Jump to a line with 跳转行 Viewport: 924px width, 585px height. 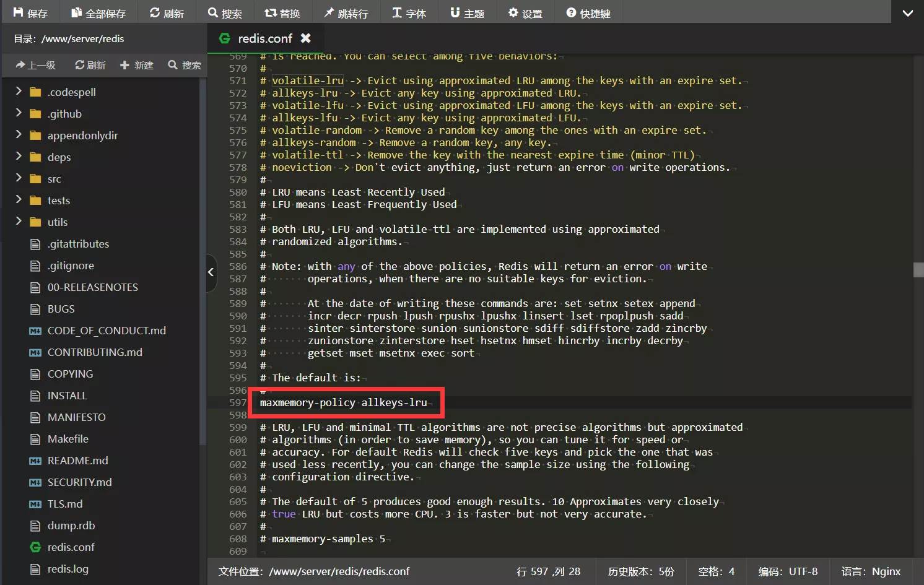tap(346, 12)
